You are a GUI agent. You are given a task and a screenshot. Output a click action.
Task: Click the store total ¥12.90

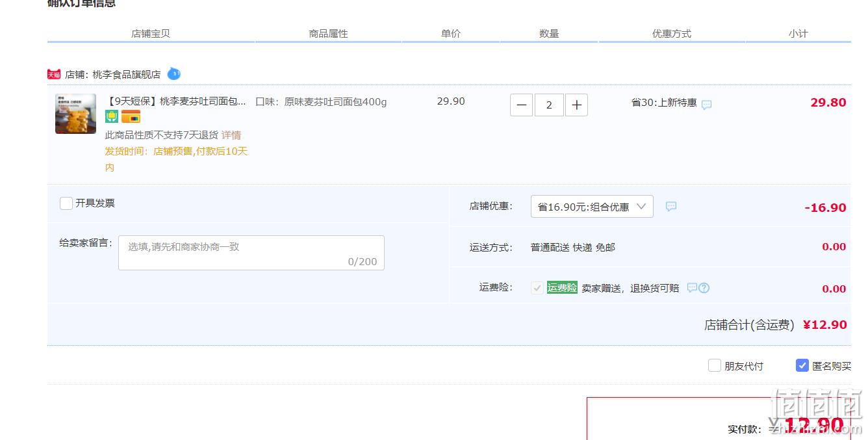pos(825,325)
